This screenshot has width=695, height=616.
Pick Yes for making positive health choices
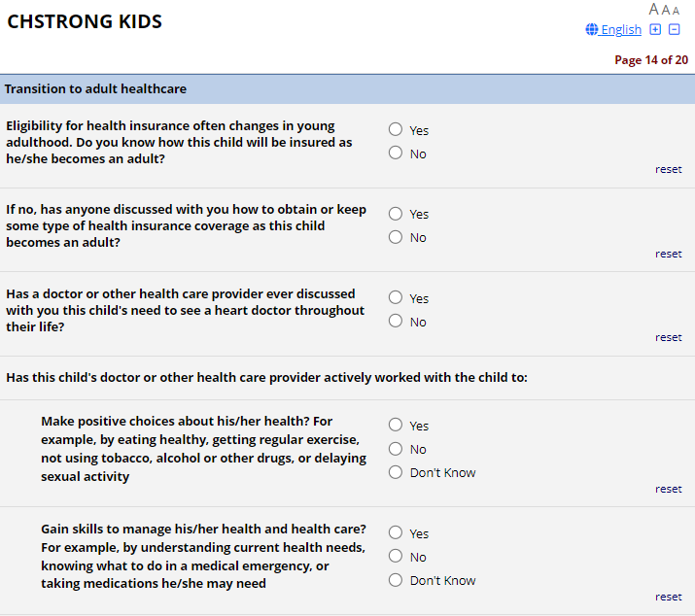coord(396,425)
